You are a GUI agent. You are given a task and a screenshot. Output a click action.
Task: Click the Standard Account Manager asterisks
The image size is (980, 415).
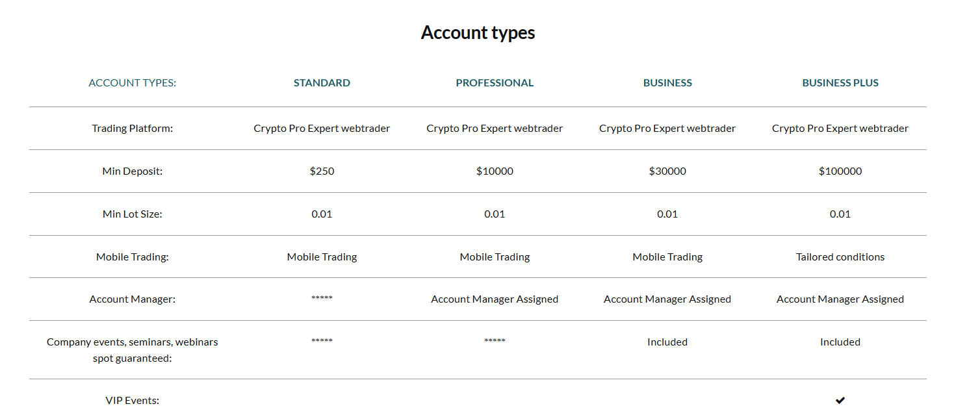[x=322, y=298]
